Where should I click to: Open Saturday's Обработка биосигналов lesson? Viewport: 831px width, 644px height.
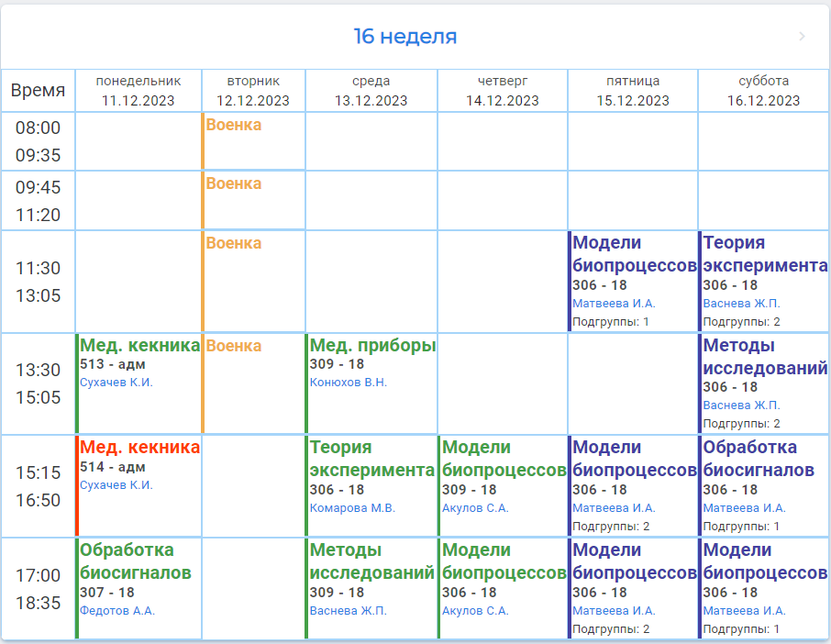pyautogui.click(x=759, y=459)
